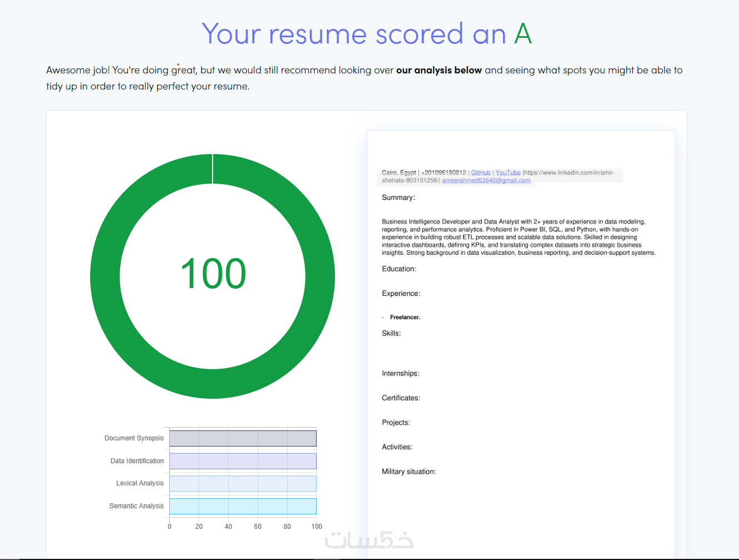The width and height of the screenshot is (739, 560).
Task: Click the chart axis value 60
Action: [x=258, y=527]
